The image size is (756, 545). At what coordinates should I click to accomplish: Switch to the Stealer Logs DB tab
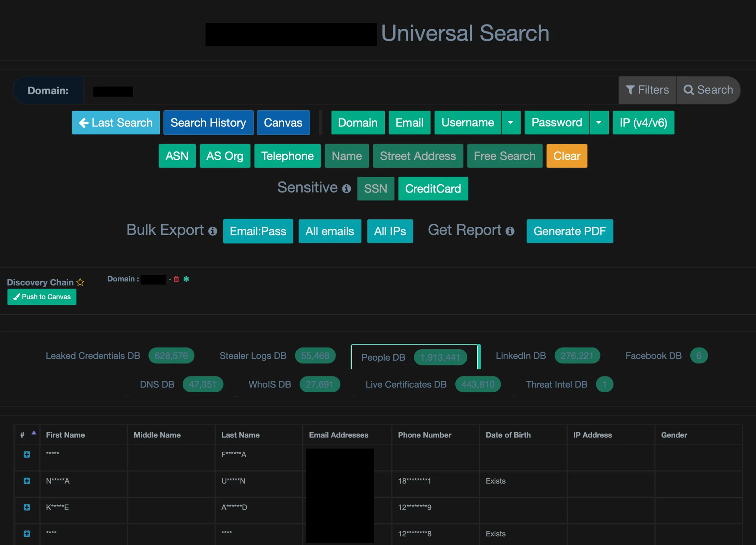(x=253, y=356)
